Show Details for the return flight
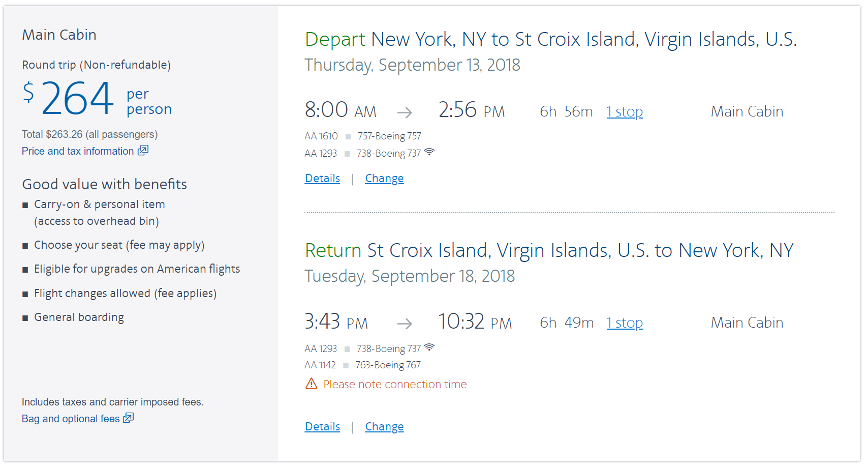Screen dimensions: 868x466 322,427
